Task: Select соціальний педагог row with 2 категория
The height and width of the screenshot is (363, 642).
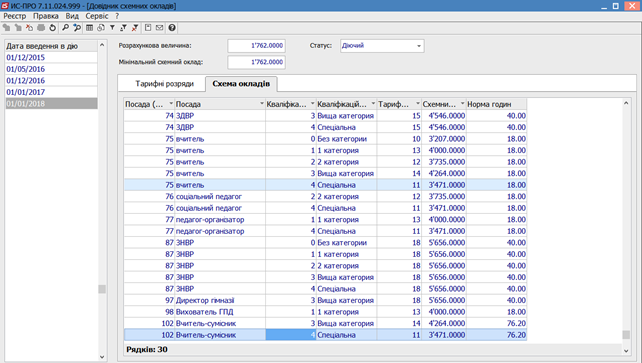Action: pyautogui.click(x=326, y=196)
